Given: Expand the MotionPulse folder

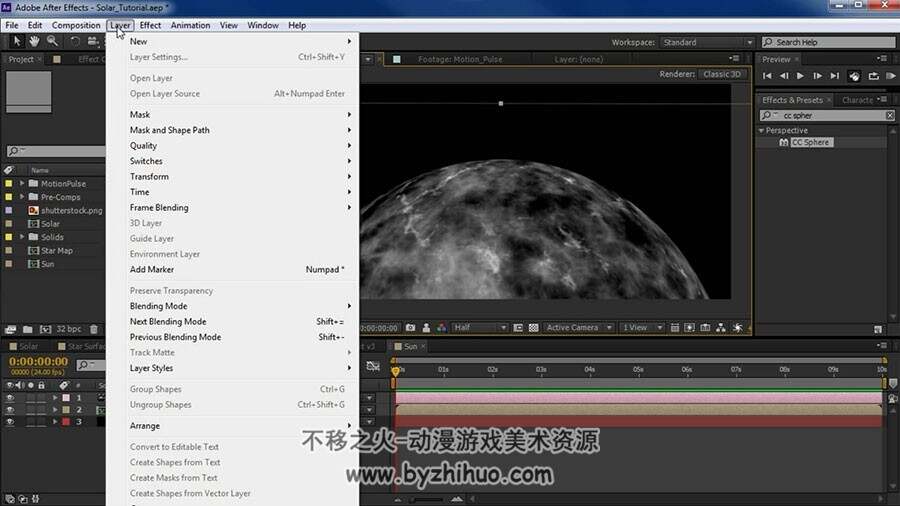Looking at the screenshot, I should [22, 184].
